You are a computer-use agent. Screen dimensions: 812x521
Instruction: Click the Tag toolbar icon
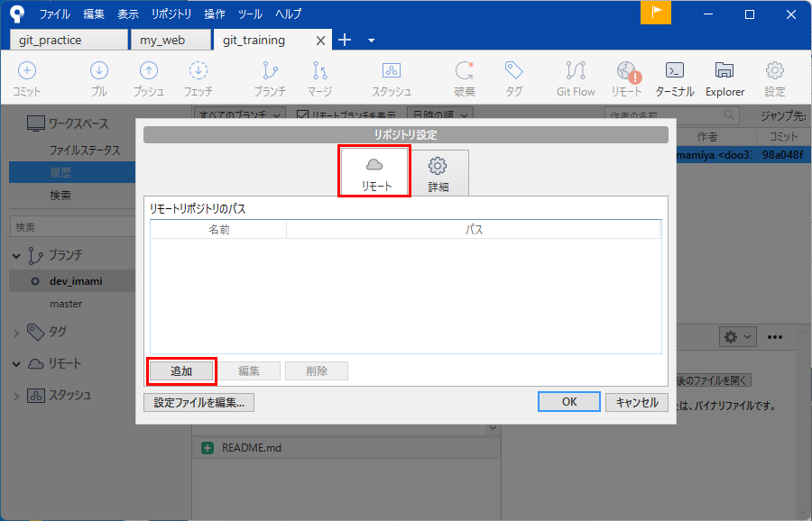click(x=513, y=78)
